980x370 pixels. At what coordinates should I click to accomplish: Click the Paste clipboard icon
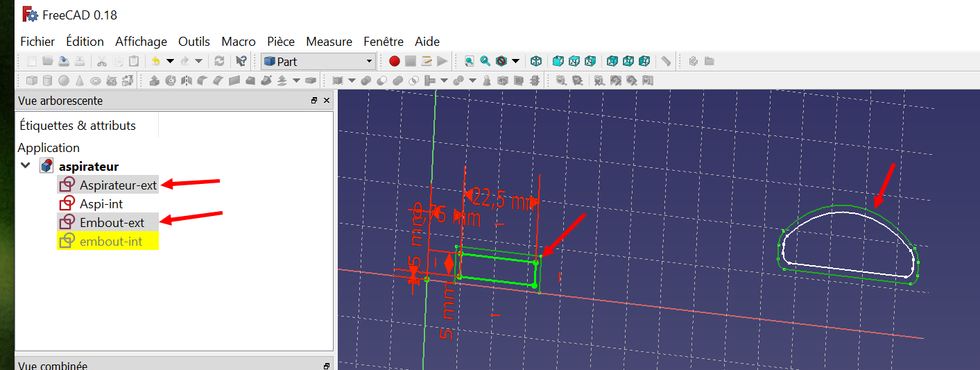click(134, 61)
